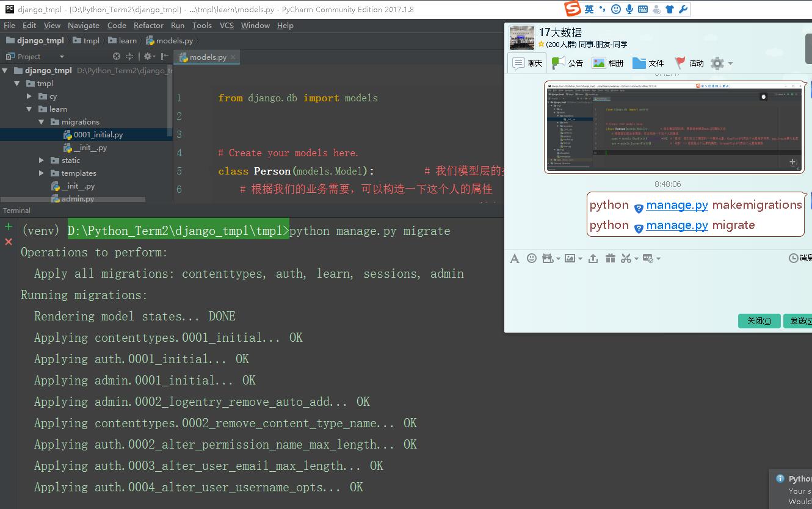Open the 活动 activities tab
The height and width of the screenshot is (509, 812).
(x=689, y=63)
